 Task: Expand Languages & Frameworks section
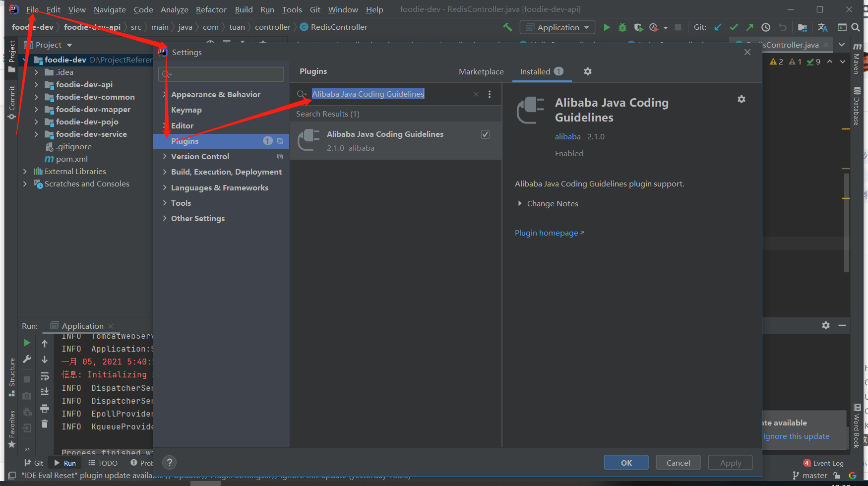click(x=165, y=187)
